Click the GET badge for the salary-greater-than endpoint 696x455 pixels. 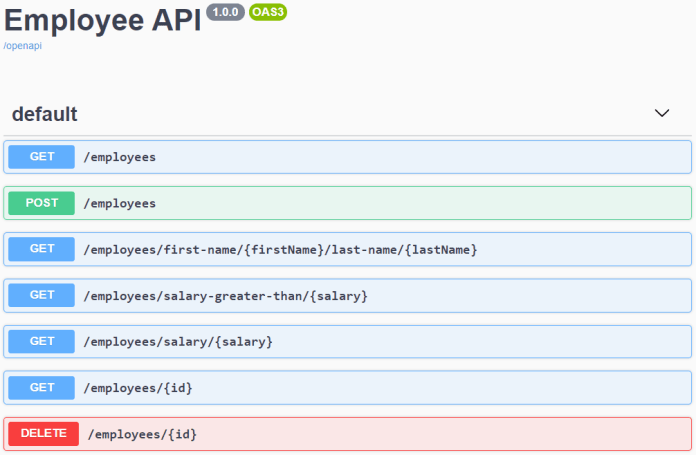42,295
